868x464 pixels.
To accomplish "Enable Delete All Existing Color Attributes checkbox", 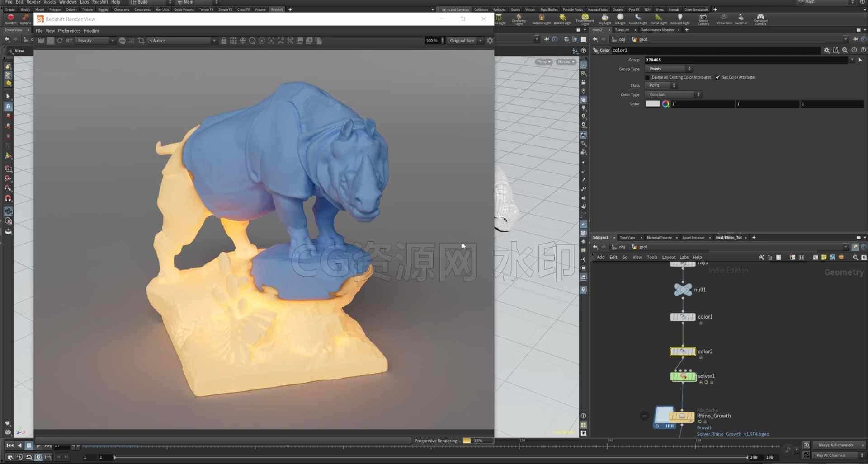I will (x=647, y=77).
